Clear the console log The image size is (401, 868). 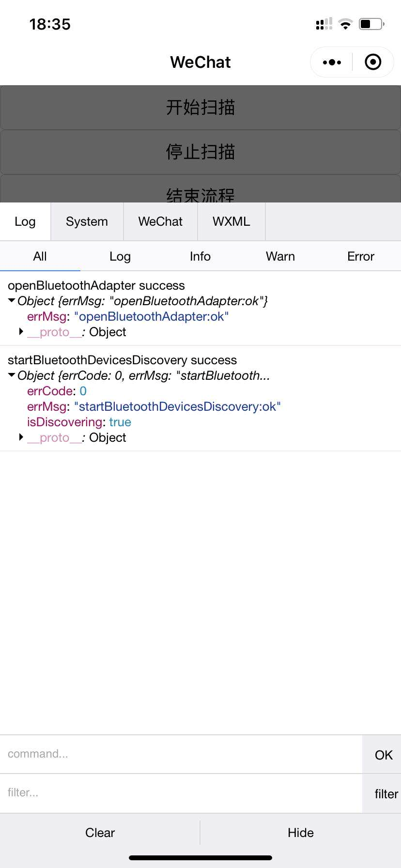tap(100, 833)
